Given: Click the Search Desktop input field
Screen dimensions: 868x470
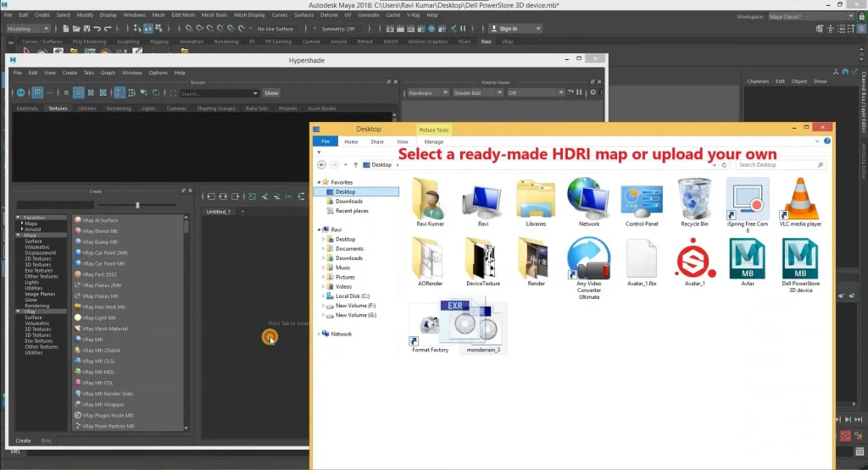Looking at the screenshot, I should coord(781,165).
